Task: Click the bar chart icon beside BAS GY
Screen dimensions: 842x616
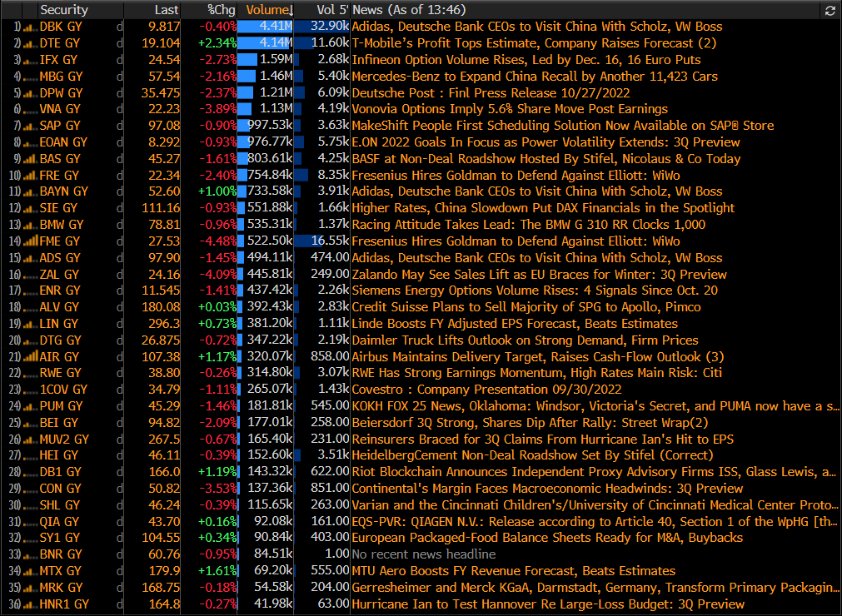Action: 30,159
